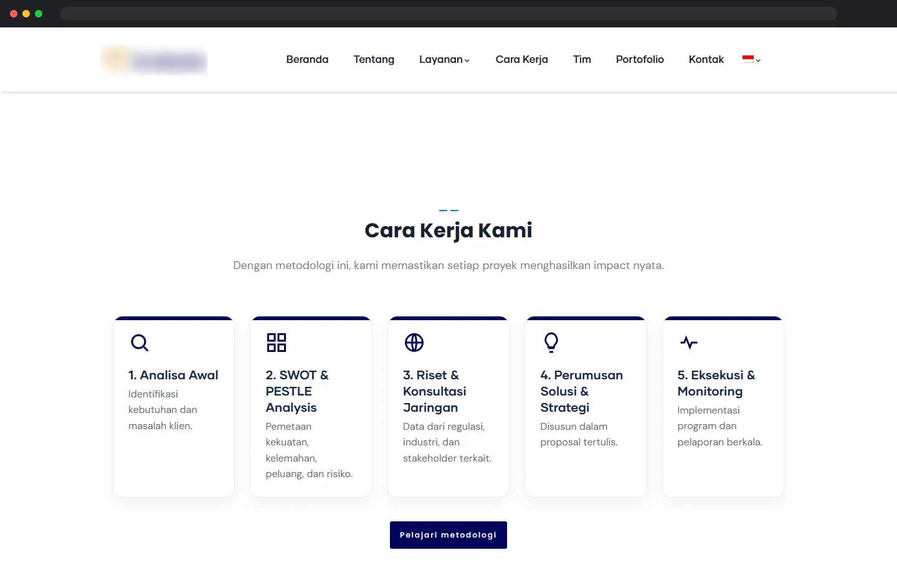897x588 pixels.
Task: Click the red close window button
Action: pos(14,14)
